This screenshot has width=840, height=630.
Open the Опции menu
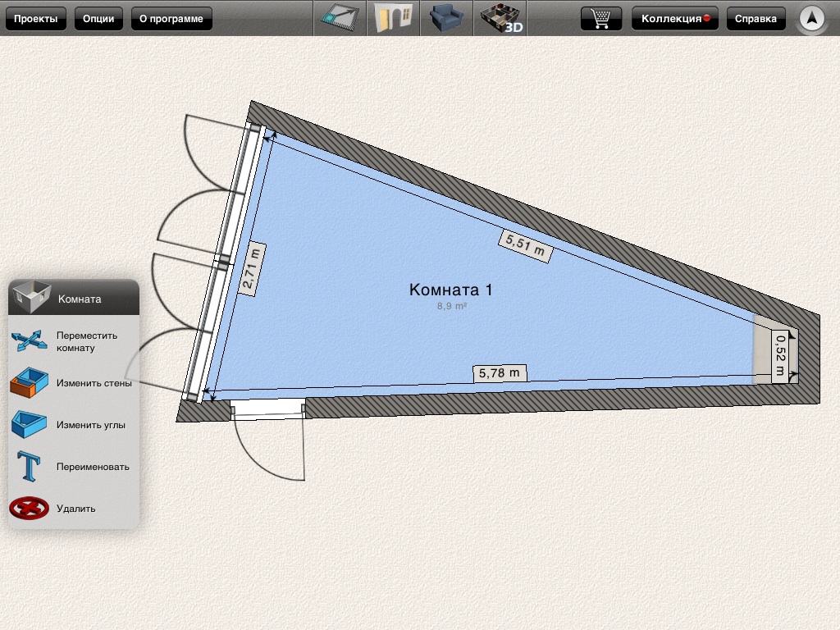click(x=98, y=18)
